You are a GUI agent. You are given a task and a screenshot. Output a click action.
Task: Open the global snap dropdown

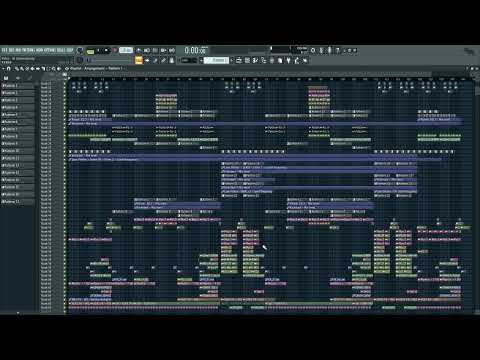tap(188, 60)
